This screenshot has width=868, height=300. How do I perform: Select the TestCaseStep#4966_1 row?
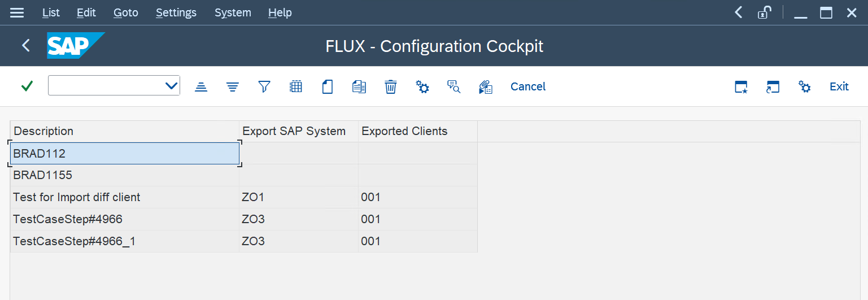pos(74,241)
